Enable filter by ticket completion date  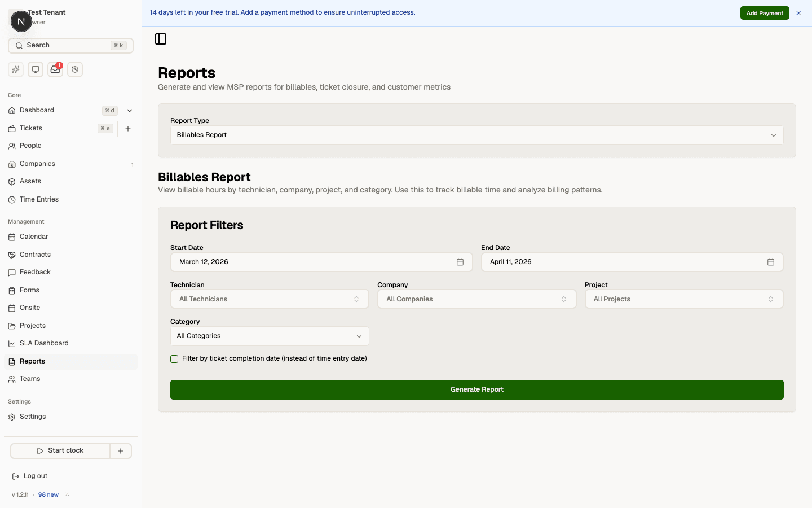174,359
